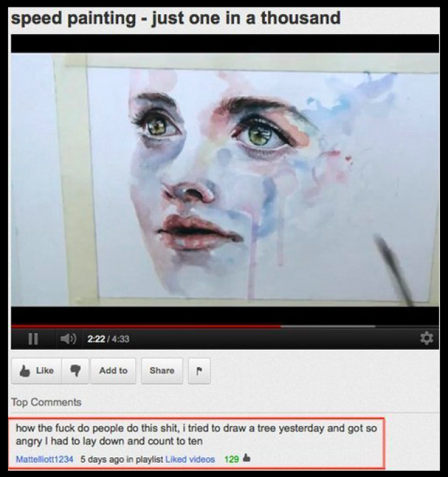Click the watercolor painting video frame

click(x=225, y=179)
